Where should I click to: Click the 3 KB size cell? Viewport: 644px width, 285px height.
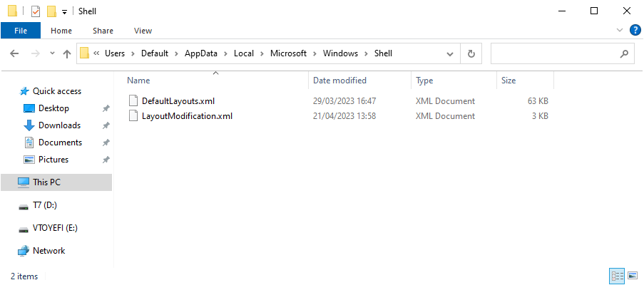(x=540, y=116)
